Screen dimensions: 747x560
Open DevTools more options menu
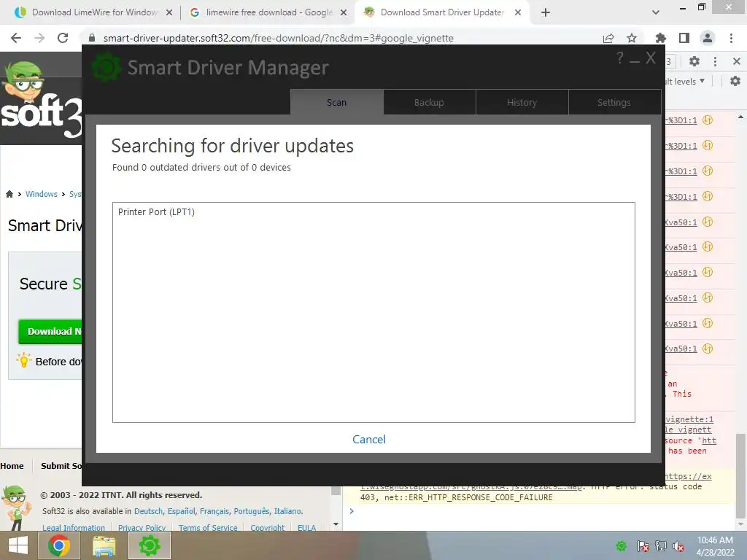pyautogui.click(x=715, y=61)
